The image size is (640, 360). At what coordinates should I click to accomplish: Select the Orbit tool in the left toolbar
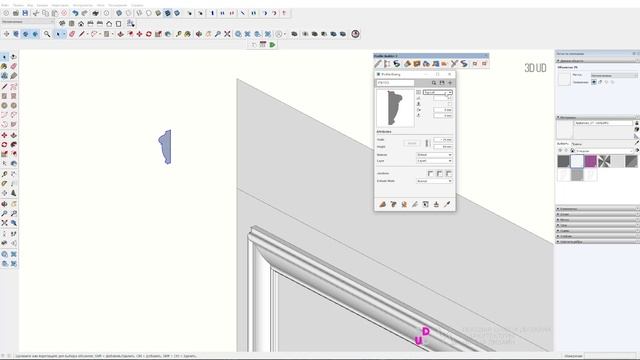coord(4,204)
